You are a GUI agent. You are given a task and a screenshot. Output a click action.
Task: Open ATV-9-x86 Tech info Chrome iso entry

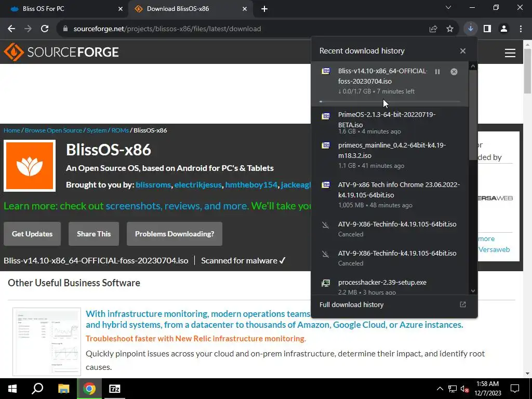[x=390, y=195]
